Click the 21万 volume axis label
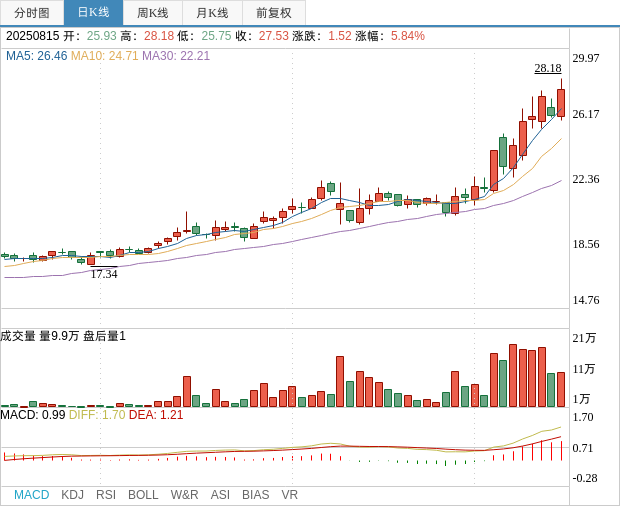This screenshot has height=506, width=620. [584, 338]
